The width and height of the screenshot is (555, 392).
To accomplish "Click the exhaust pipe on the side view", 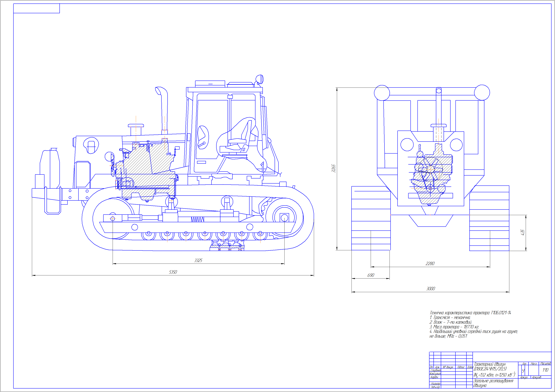I will tap(164, 109).
